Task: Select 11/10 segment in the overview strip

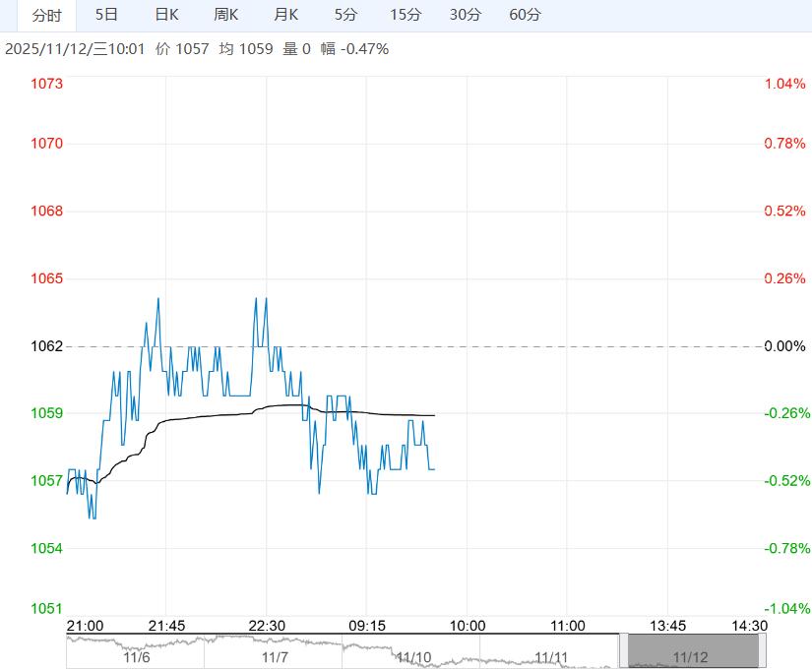Action: click(x=413, y=656)
